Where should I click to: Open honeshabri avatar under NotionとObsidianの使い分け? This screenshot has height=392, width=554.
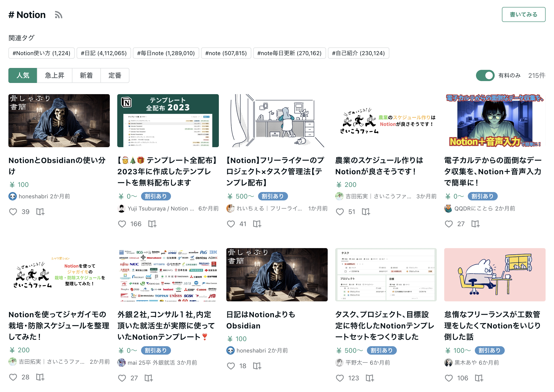13,196
